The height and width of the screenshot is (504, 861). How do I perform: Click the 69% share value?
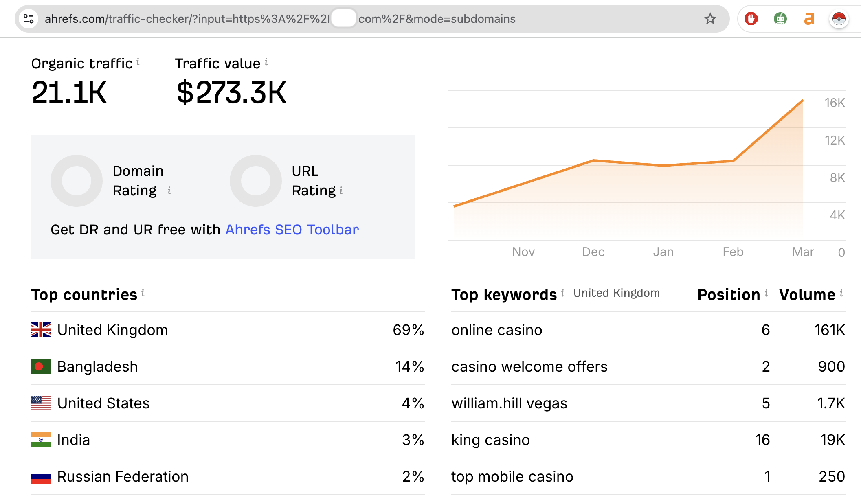[408, 330]
